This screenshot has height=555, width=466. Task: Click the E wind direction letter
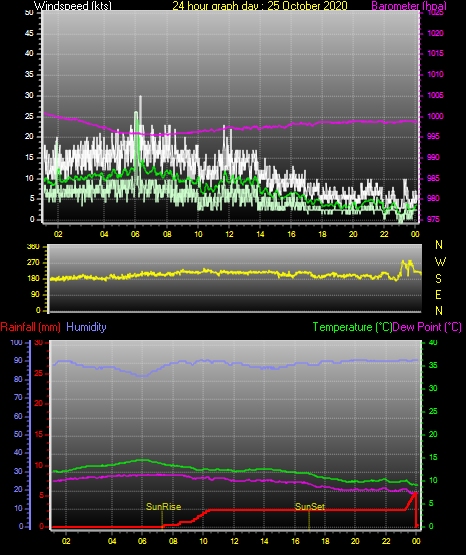pyautogui.click(x=438, y=294)
